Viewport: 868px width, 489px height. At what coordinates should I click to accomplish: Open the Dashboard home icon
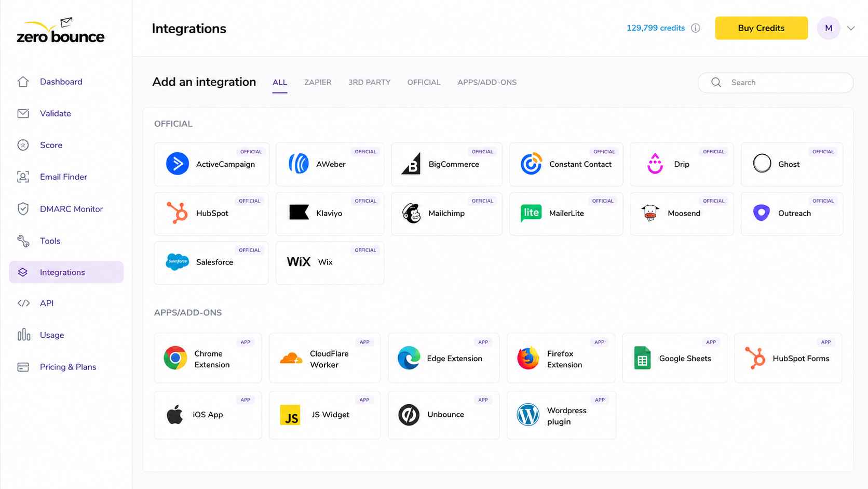(23, 82)
